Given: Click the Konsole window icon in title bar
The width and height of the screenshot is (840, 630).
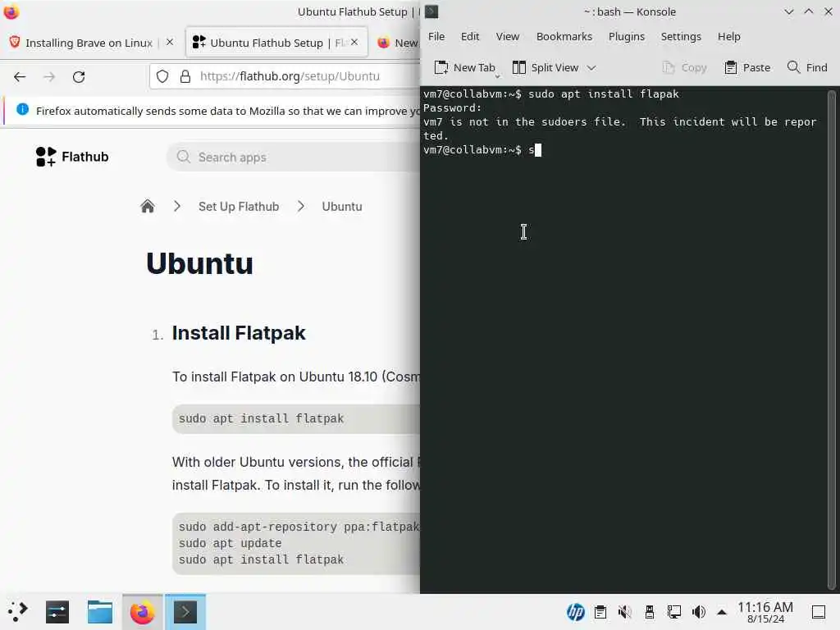Looking at the screenshot, I should (x=431, y=11).
